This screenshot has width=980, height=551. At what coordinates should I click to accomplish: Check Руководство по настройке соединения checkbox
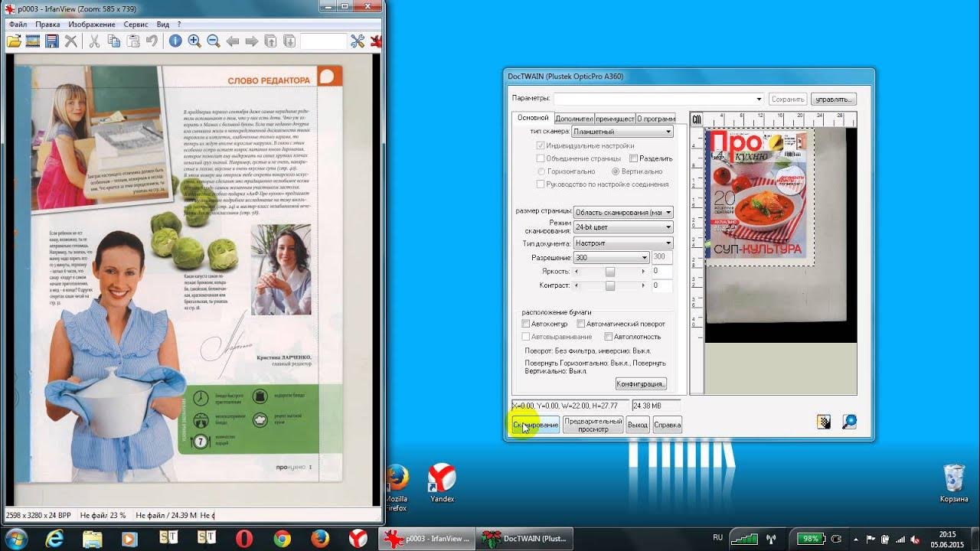[x=541, y=184]
